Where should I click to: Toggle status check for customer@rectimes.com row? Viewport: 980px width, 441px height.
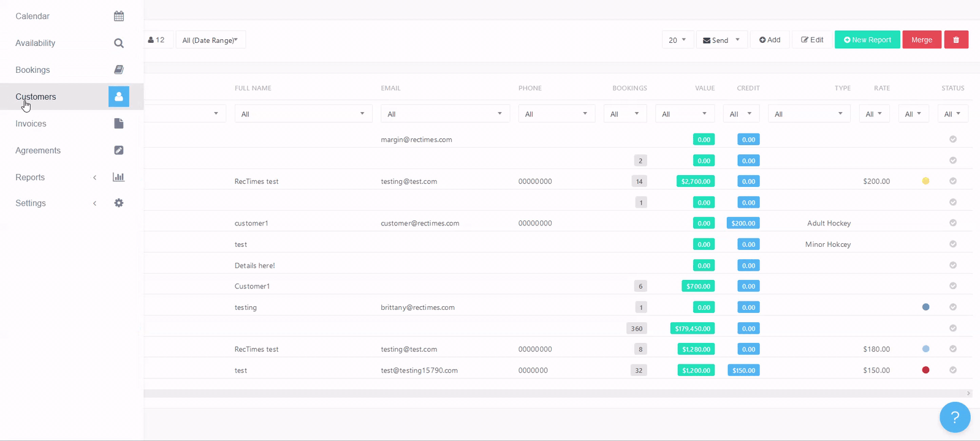pyautogui.click(x=953, y=223)
